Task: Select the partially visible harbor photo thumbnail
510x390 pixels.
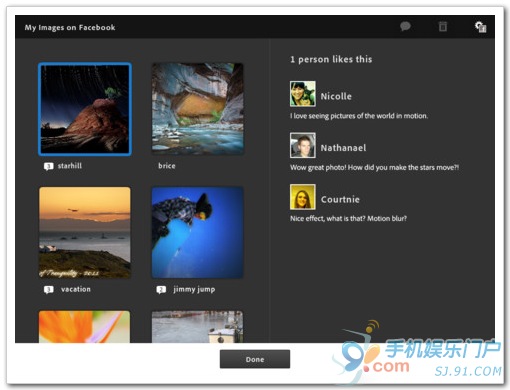Action: [x=197, y=327]
